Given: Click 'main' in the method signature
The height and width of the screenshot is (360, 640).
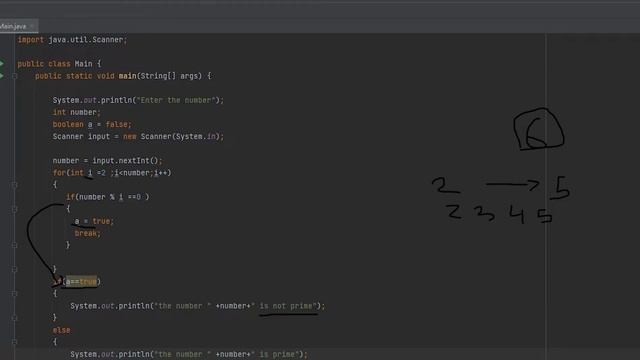Looking at the screenshot, I should click(127, 76).
